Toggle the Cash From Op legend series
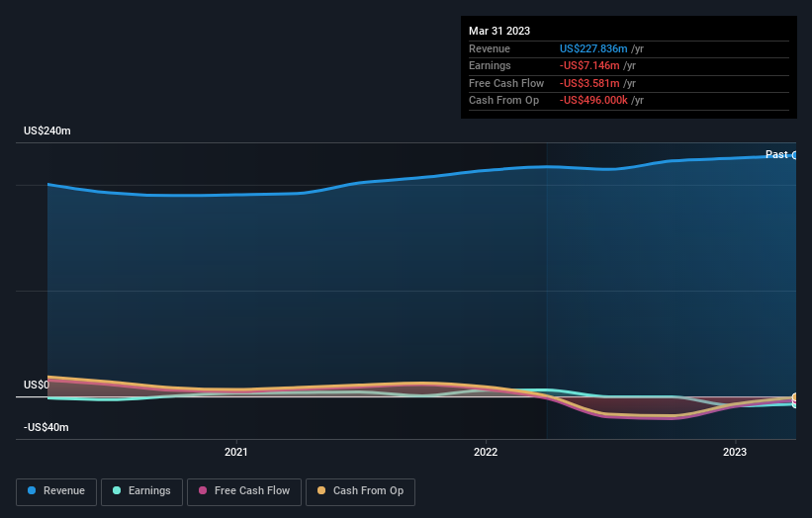The image size is (812, 518). (360, 491)
